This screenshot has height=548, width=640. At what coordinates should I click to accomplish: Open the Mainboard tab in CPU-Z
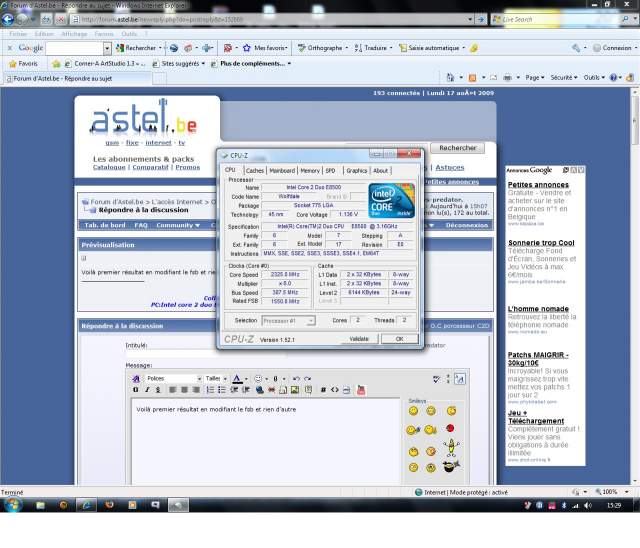pos(282,171)
